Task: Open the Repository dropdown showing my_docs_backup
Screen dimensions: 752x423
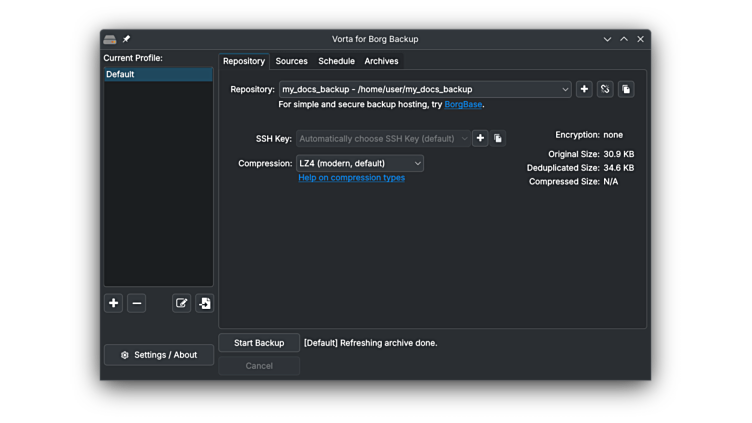Action: [x=425, y=89]
